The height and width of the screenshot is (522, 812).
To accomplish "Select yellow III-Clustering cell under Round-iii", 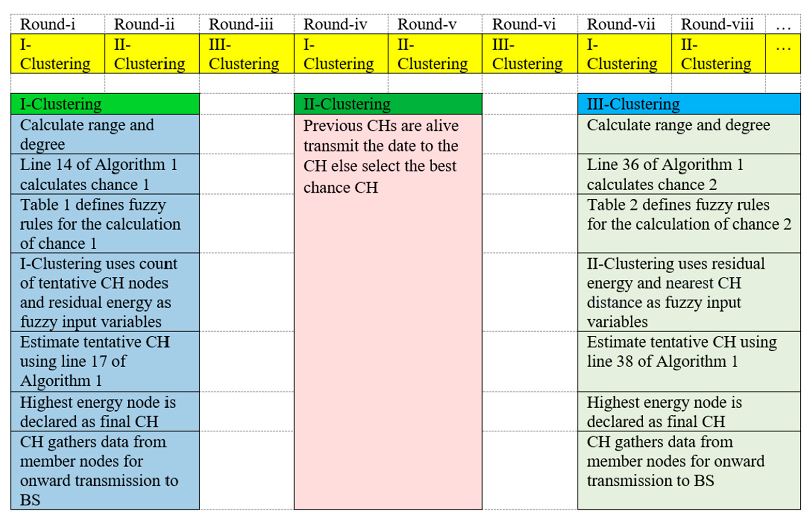I will 247,54.
